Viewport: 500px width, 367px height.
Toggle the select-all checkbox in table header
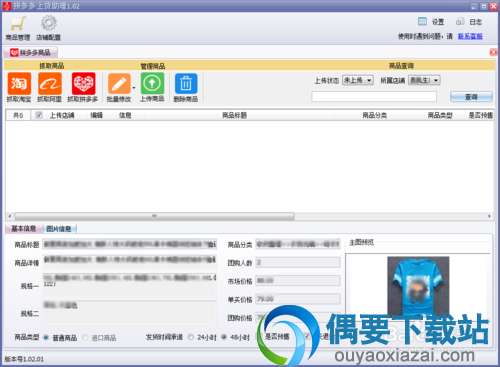pos(39,115)
